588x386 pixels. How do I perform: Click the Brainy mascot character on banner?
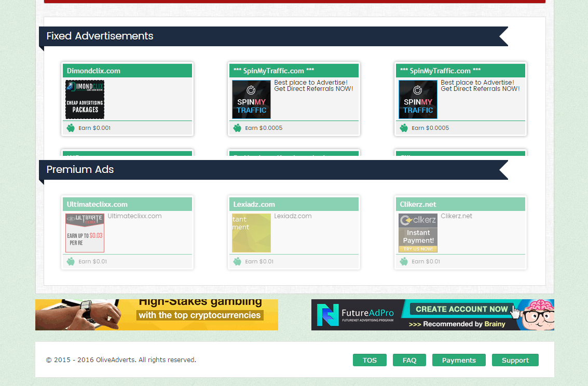(537, 315)
